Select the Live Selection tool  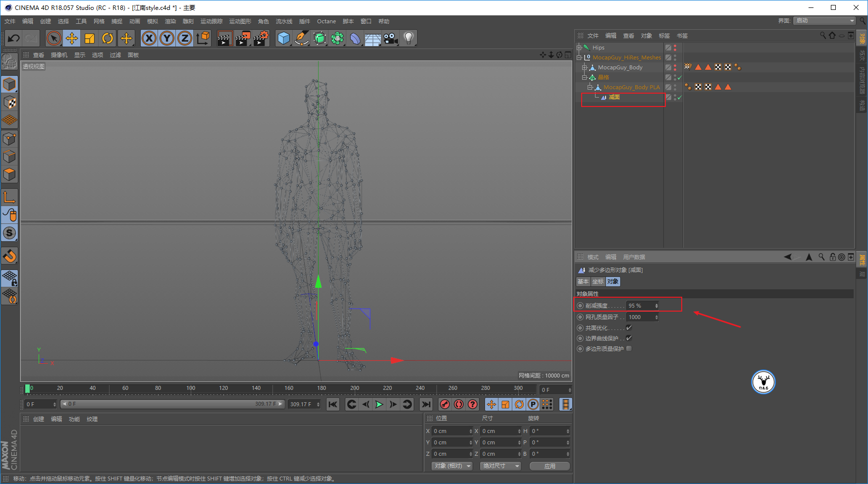[x=54, y=38]
